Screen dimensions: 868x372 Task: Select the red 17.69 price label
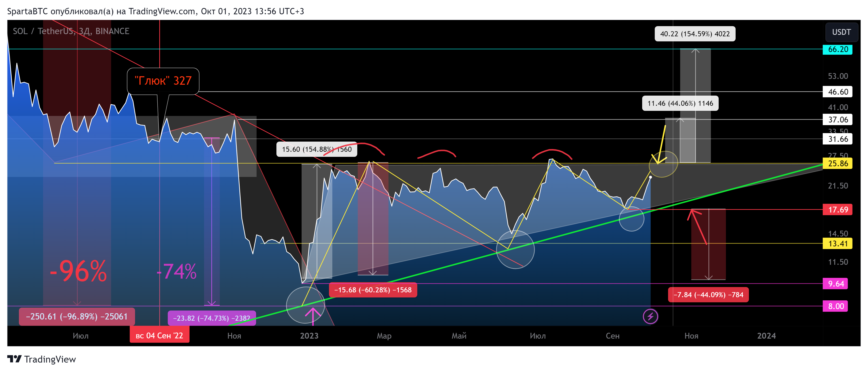point(837,210)
